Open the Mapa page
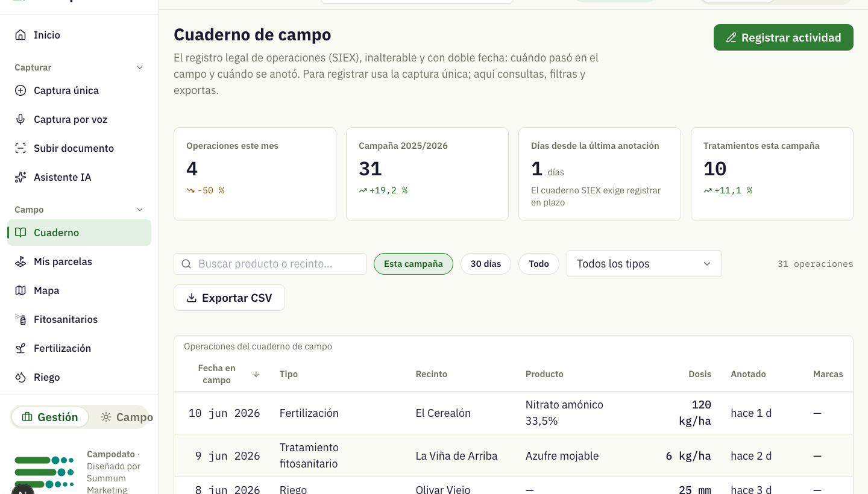This screenshot has height=494, width=868. 79,290
